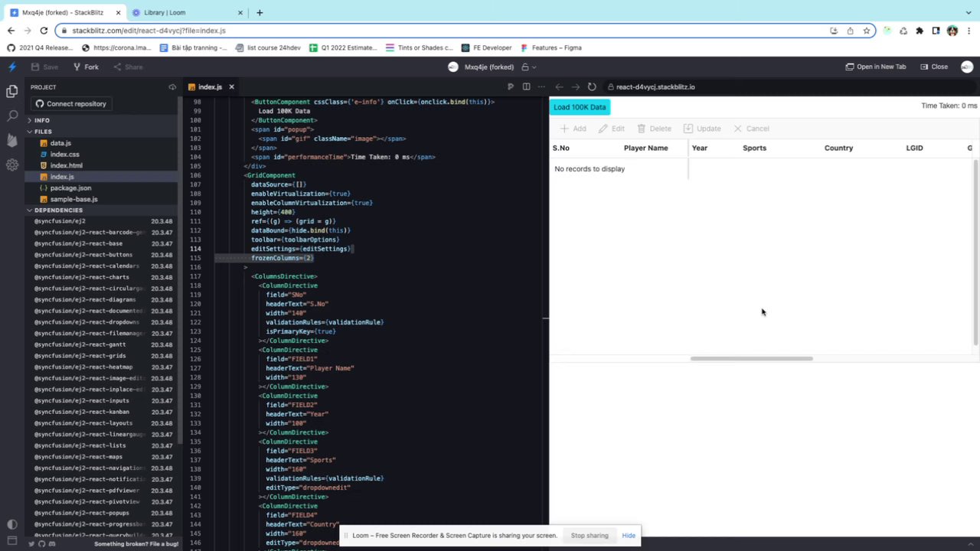Click Hide link in Loom sharing bar
Image resolution: width=980 pixels, height=551 pixels.
tap(629, 536)
